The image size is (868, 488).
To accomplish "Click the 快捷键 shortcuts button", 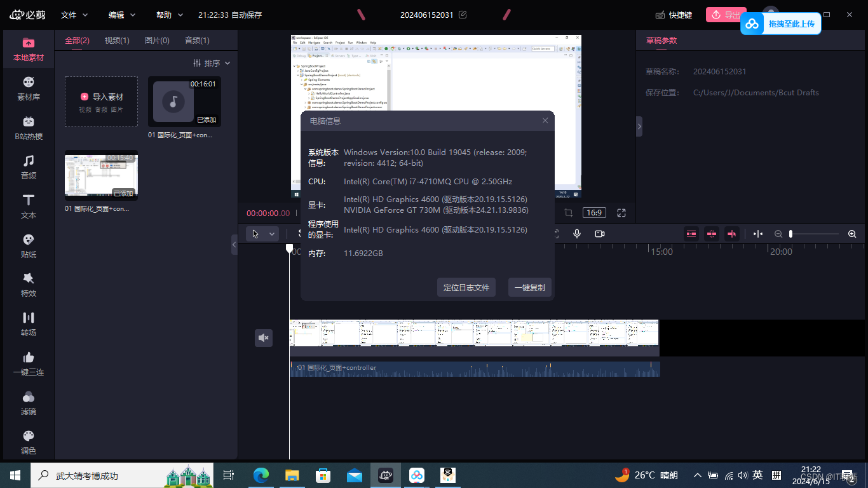I will click(x=674, y=15).
